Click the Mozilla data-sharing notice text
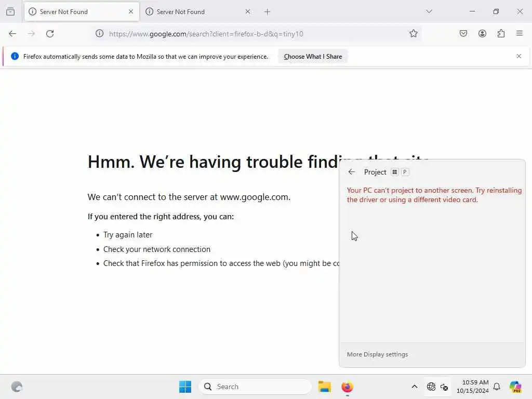Screen dimensions: 532x399 (145, 57)
